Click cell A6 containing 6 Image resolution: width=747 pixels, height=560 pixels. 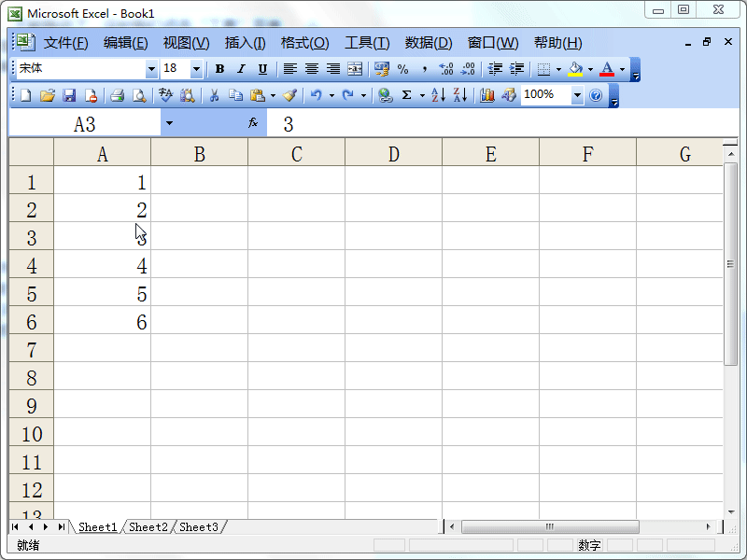pyautogui.click(x=103, y=321)
